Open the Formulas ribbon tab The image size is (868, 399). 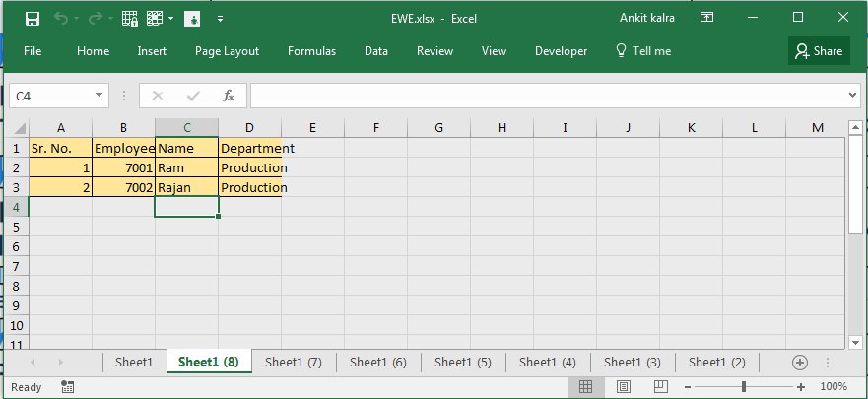[311, 51]
